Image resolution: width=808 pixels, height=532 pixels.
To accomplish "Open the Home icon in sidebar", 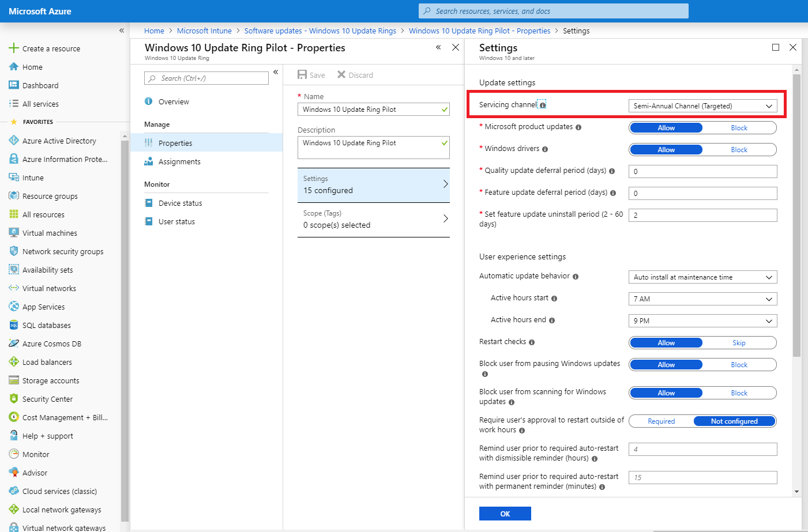I will point(14,67).
